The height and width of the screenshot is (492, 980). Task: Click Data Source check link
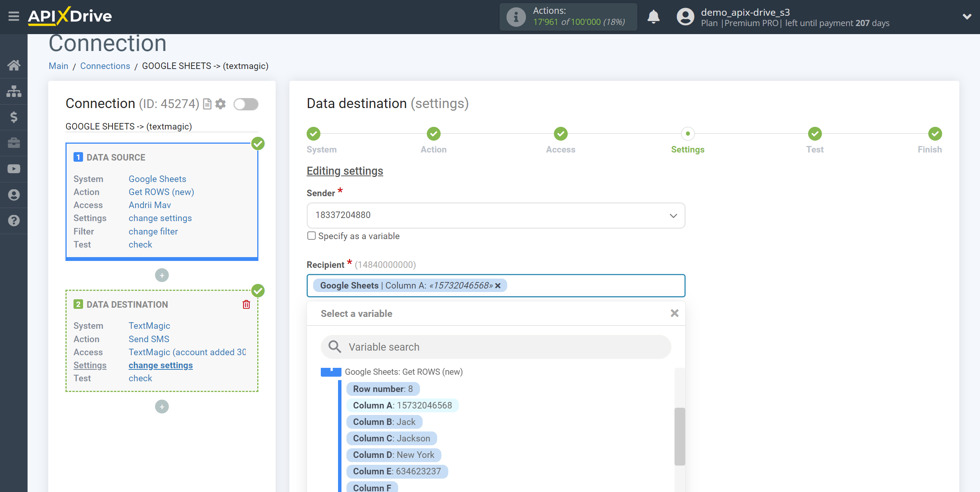140,244
